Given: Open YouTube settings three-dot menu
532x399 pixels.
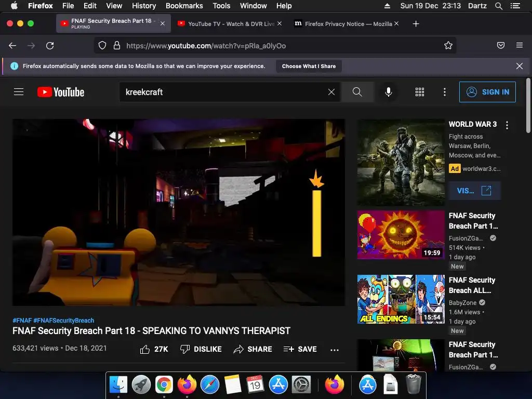Looking at the screenshot, I should (x=445, y=92).
